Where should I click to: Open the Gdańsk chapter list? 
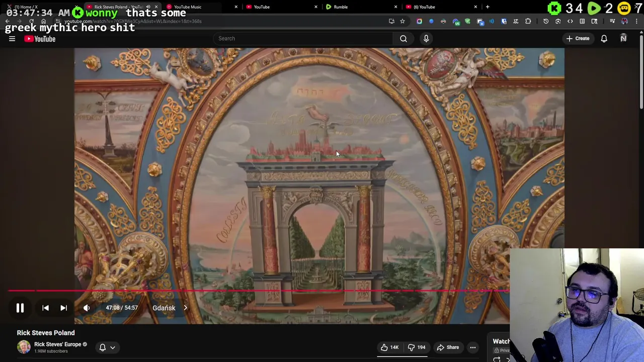point(170,308)
